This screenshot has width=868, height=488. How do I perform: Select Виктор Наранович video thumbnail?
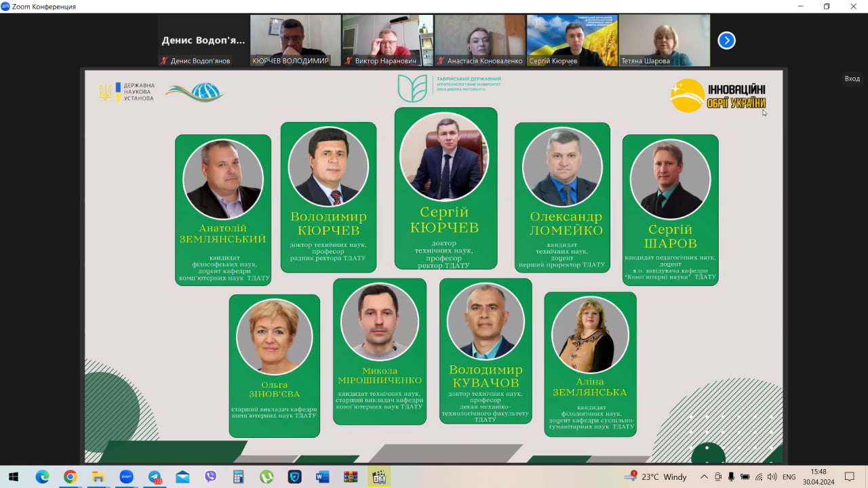(387, 41)
